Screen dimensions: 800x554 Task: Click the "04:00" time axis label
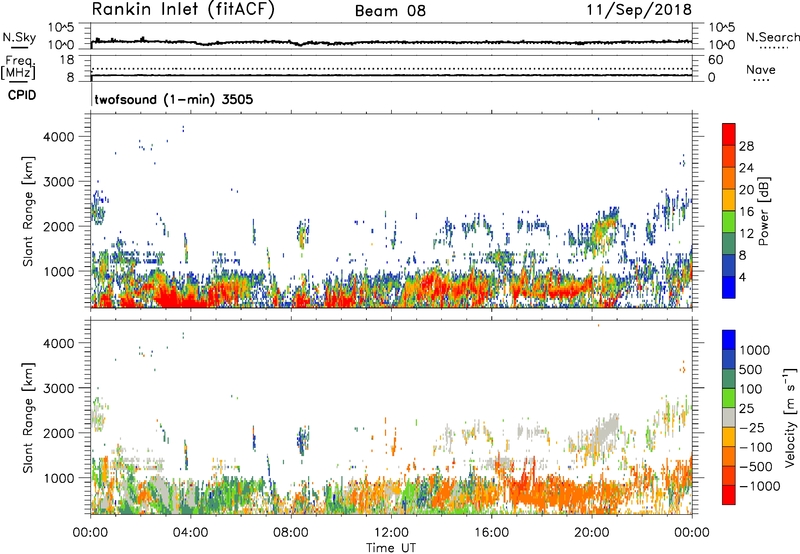point(190,533)
